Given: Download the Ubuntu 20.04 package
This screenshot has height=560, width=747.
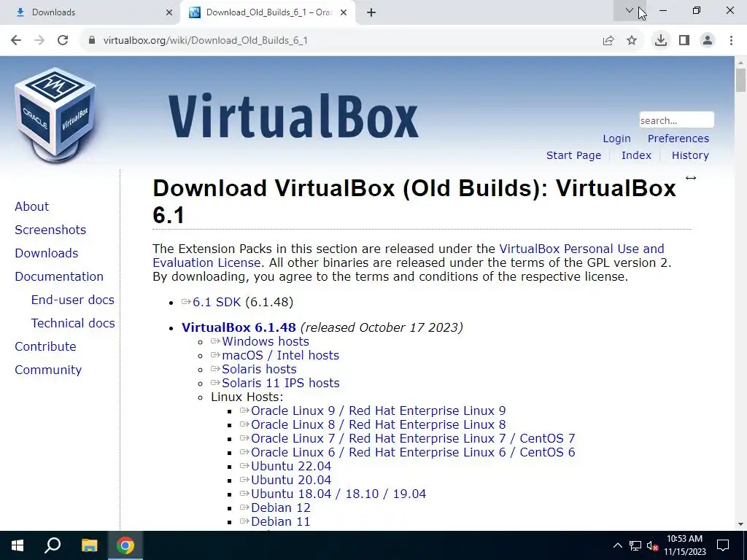Looking at the screenshot, I should [290, 480].
